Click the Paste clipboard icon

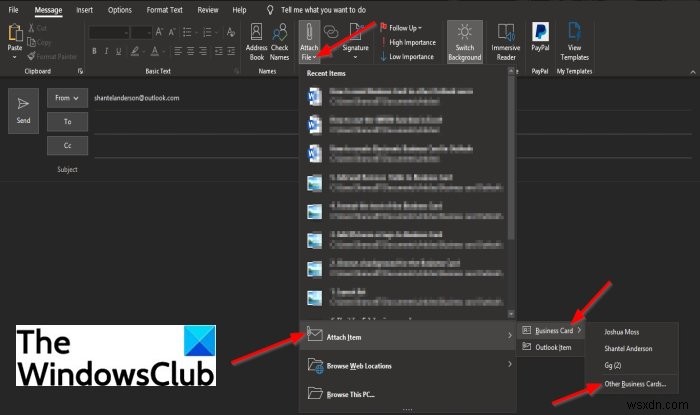pyautogui.click(x=15, y=33)
